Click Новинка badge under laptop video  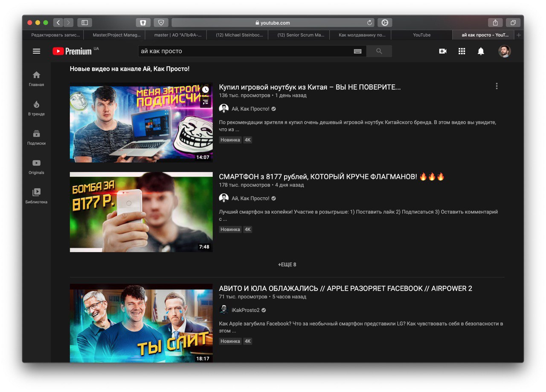click(230, 140)
